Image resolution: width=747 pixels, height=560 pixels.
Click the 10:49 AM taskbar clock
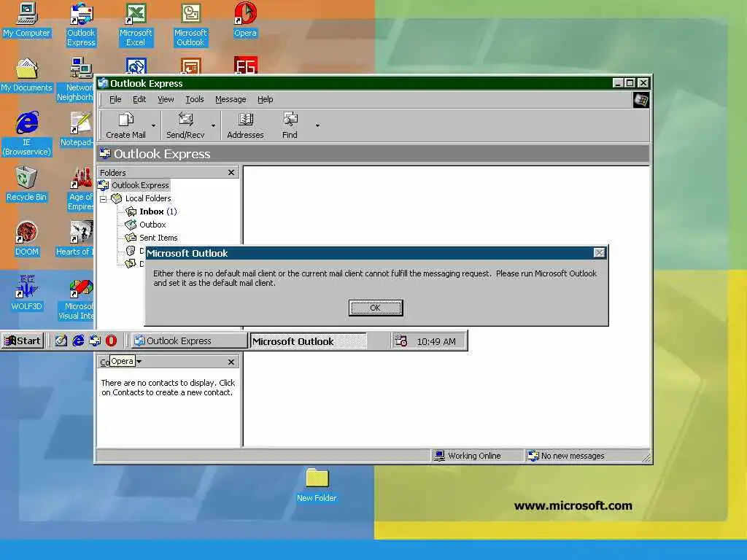coord(436,341)
